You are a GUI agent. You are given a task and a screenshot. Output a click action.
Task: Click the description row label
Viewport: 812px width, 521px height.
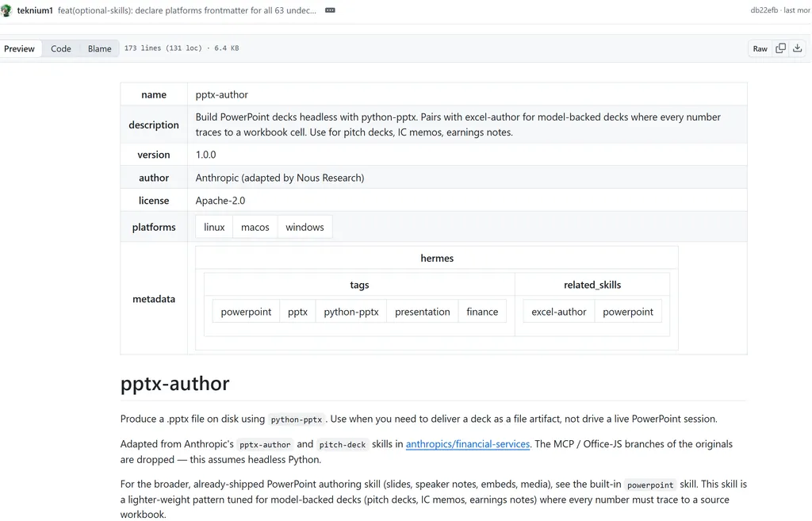(154, 125)
